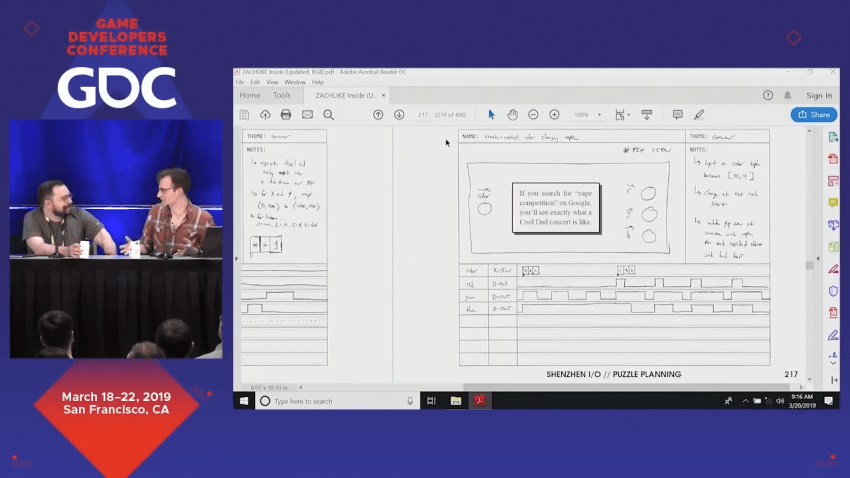Show hidden system tray icons

click(x=745, y=401)
